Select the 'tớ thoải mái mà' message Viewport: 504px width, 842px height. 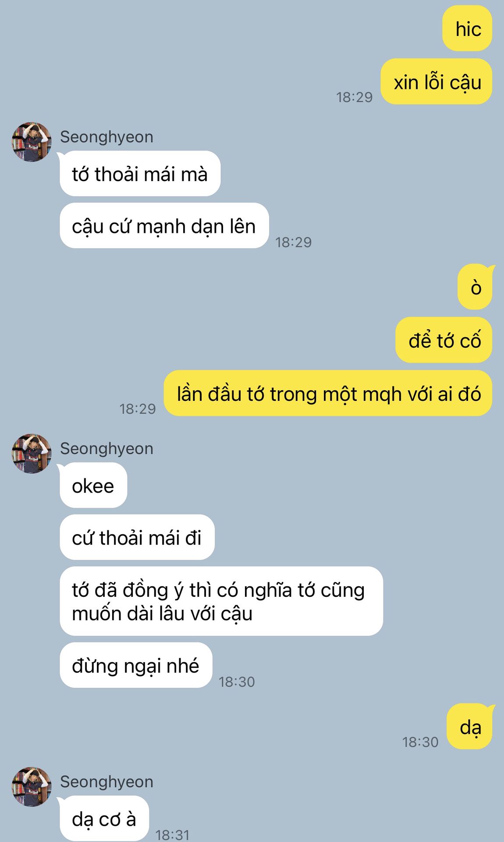140,174
